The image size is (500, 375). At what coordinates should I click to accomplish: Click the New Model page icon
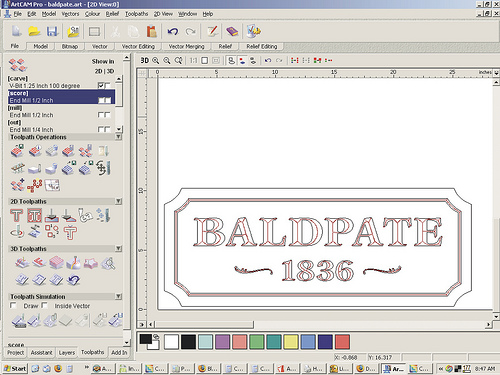(16, 31)
